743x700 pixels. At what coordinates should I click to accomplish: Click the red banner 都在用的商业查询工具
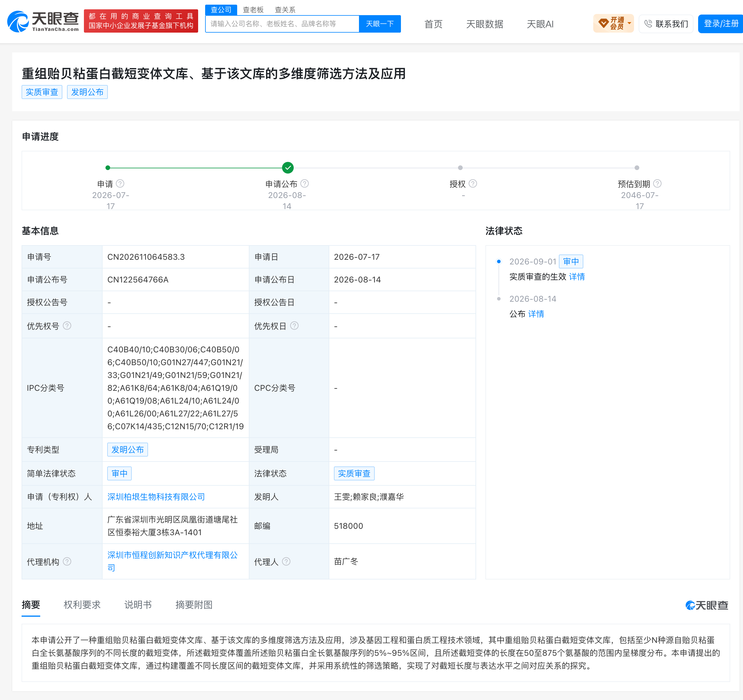(x=141, y=21)
